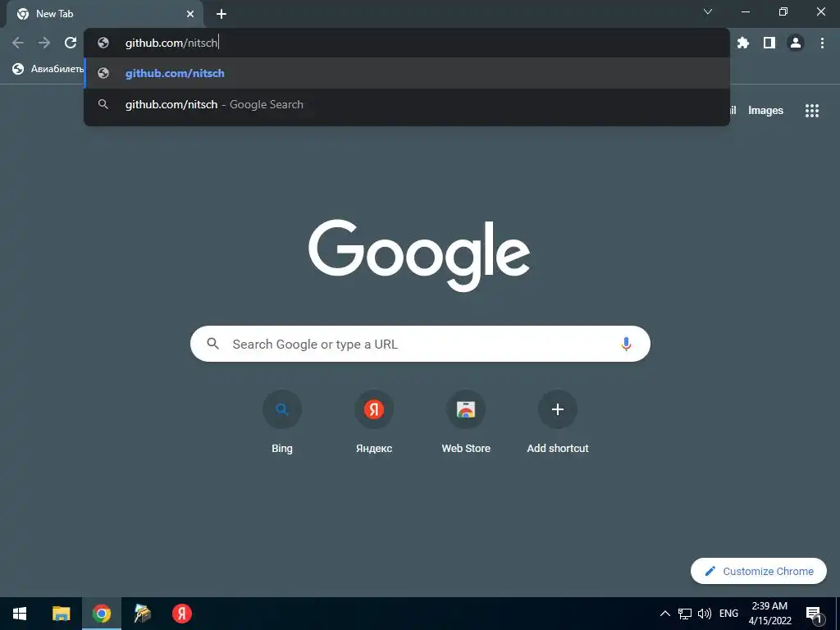The image size is (840, 630).
Task: Open the Images link
Action: (765, 111)
